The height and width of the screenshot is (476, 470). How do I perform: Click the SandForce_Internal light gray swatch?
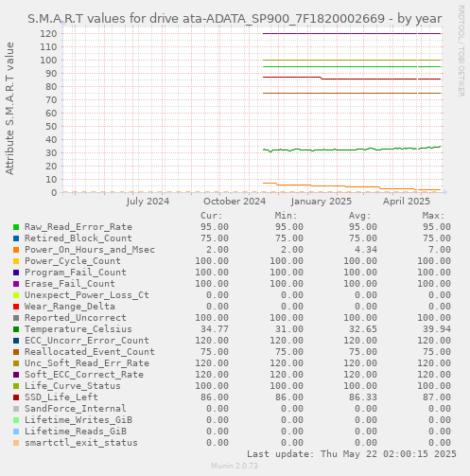(x=16, y=409)
